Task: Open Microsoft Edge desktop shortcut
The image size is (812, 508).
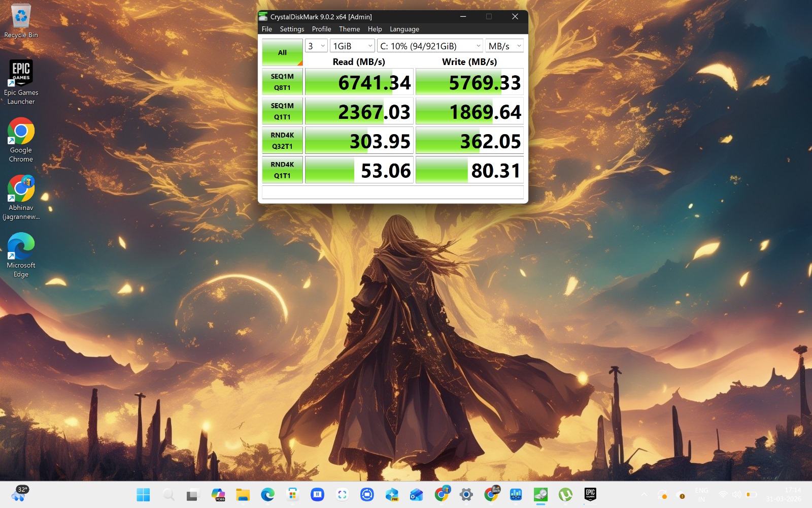Action: pyautogui.click(x=21, y=255)
